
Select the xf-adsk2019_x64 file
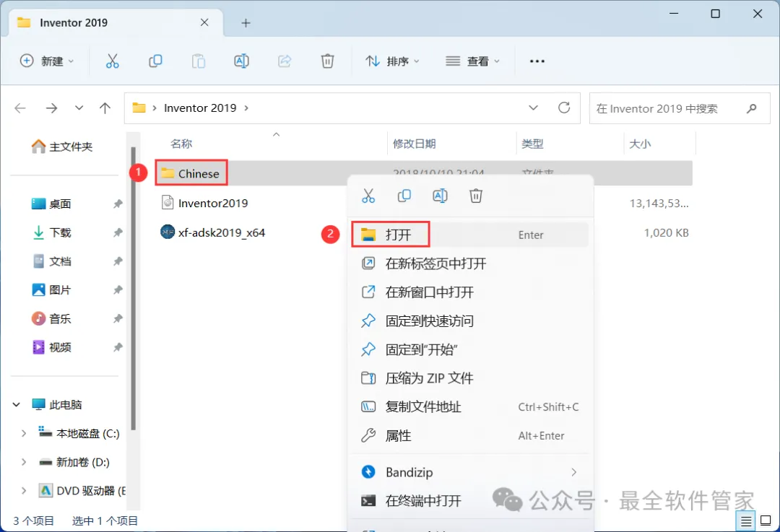coord(213,232)
